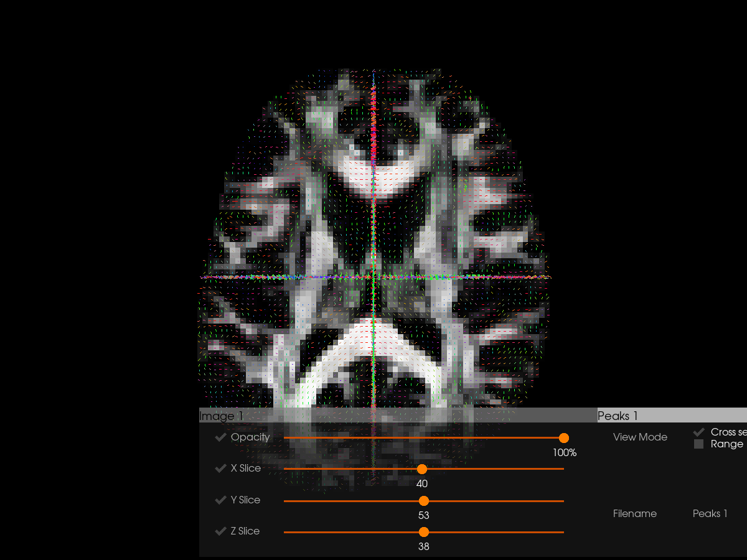Click the Opacity slider handle
This screenshot has width=747, height=560.
564,438
